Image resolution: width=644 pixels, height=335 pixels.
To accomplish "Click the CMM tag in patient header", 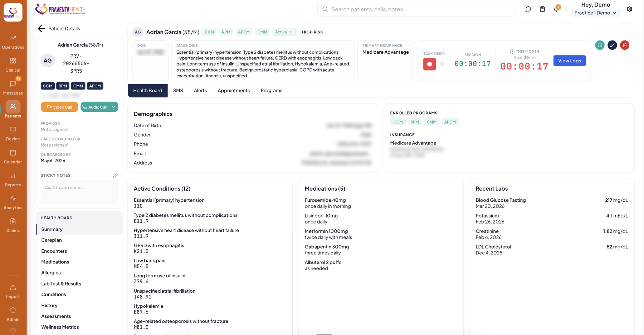I will click(x=262, y=32).
